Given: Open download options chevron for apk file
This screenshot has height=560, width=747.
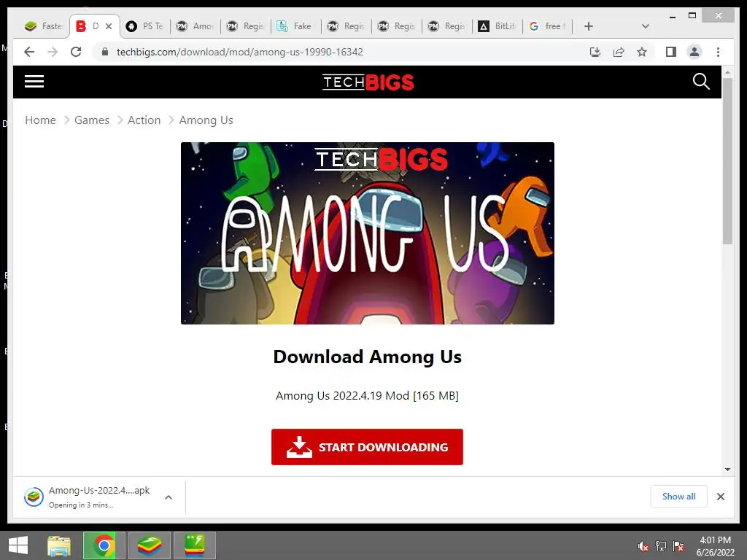Looking at the screenshot, I should [169, 497].
